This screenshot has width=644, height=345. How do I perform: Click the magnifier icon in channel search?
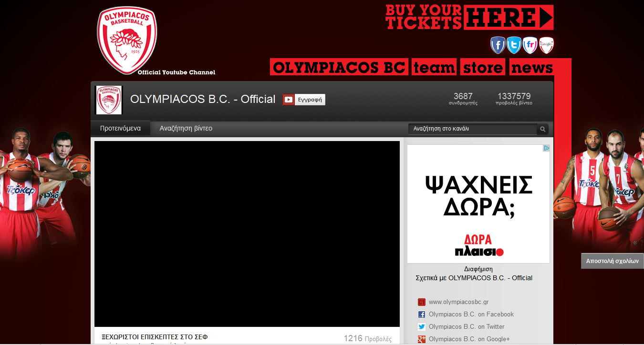pos(542,129)
